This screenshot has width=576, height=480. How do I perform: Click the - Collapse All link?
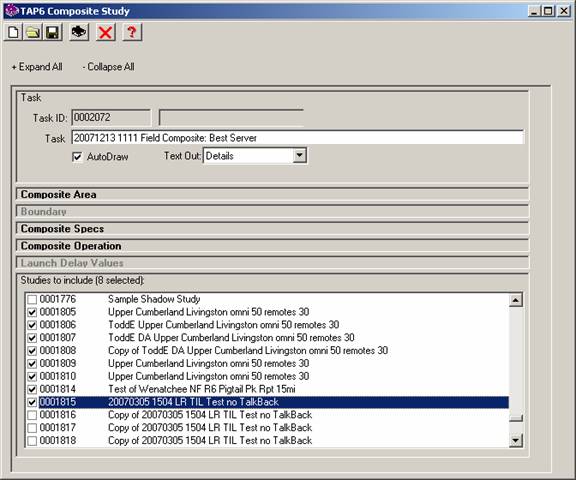[108, 67]
